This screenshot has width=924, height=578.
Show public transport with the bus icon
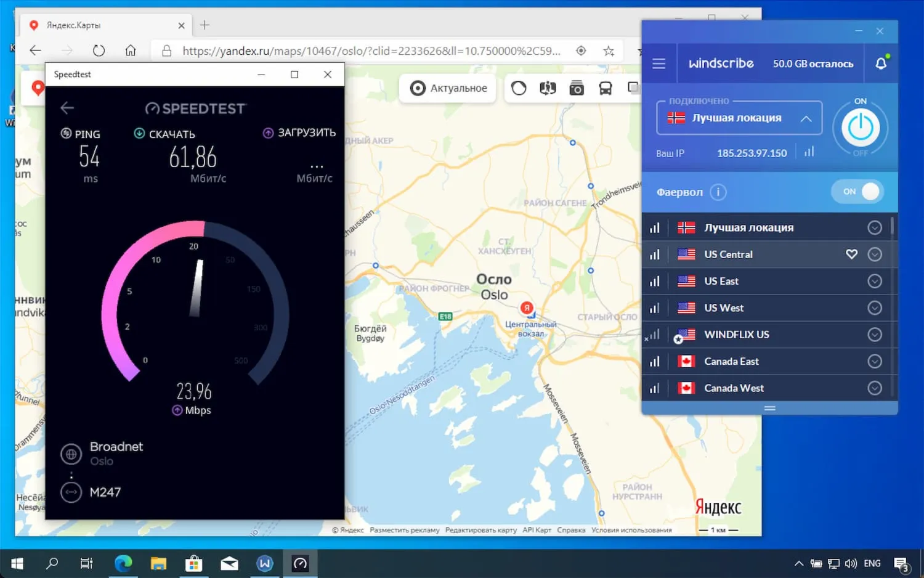tap(606, 88)
